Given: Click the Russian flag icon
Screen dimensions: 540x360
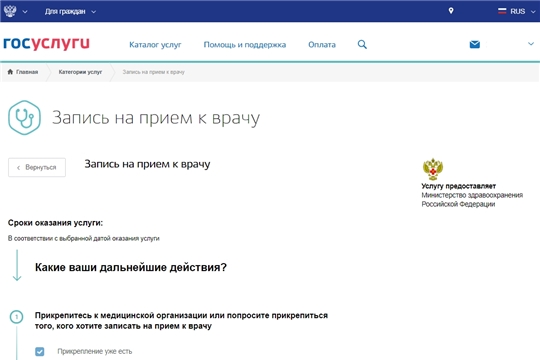Looking at the screenshot, I should [x=502, y=11].
